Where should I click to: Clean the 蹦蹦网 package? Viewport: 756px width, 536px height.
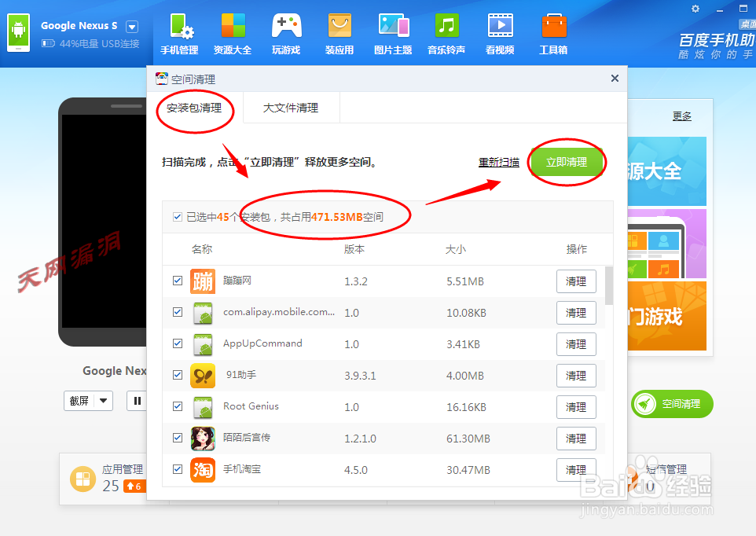point(576,281)
